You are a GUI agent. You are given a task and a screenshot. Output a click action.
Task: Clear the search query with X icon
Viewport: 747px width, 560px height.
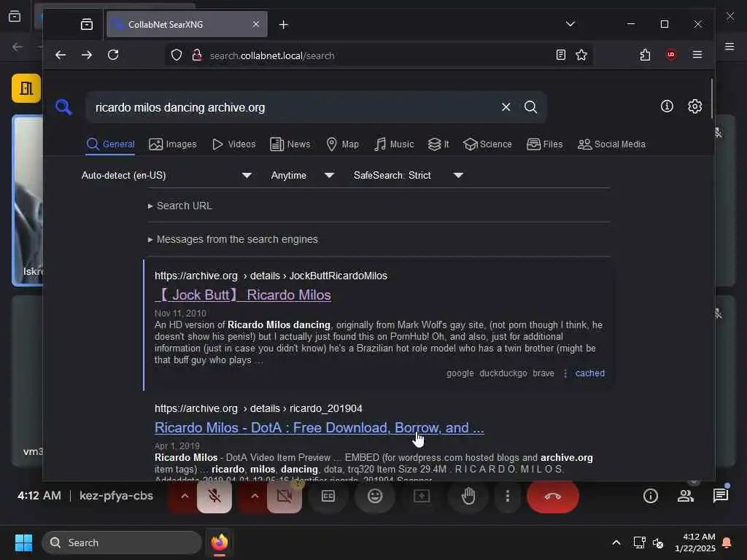click(x=506, y=107)
